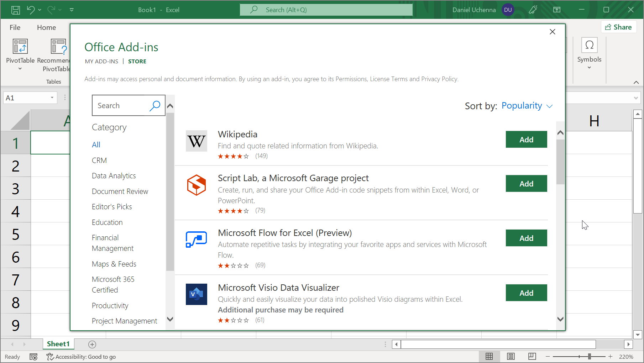The width and height of the screenshot is (644, 363).
Task: Click the Accessibility checker status icon
Action: coord(50,357)
